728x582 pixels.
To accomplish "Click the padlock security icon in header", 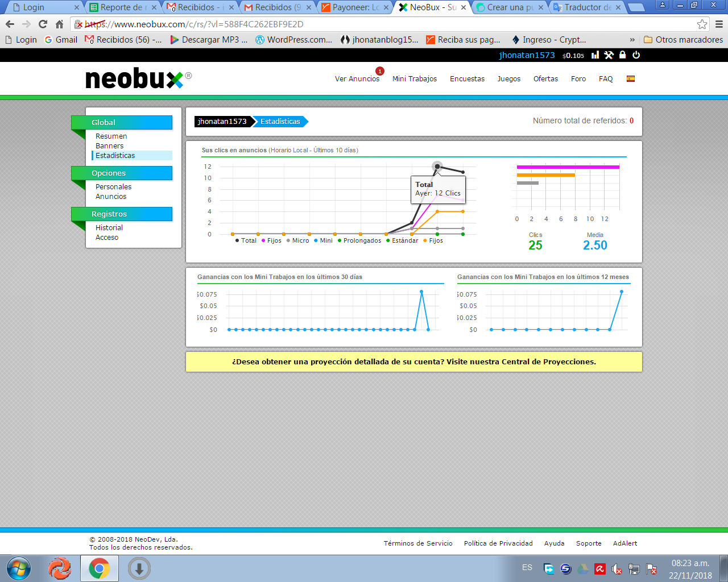I will (x=622, y=55).
